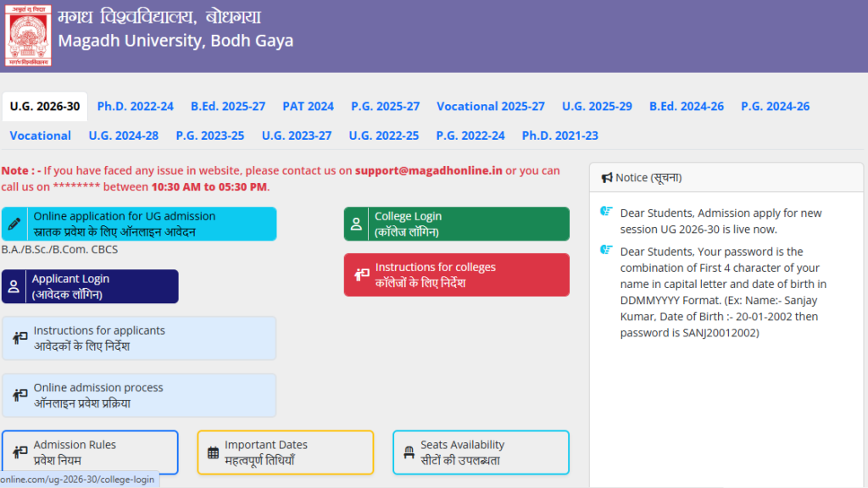This screenshot has height=488, width=868.
Task: View Instructions for applicants
Action: pos(139,338)
